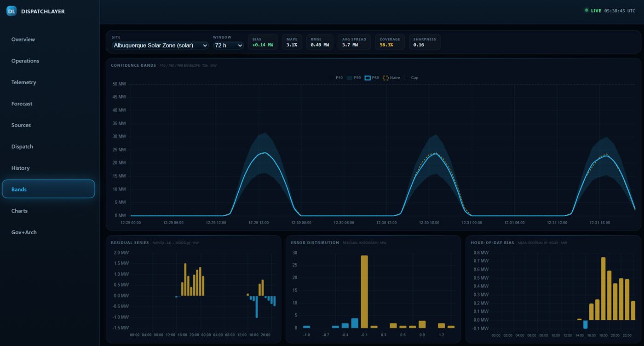Click the 12-31 18:00 axis label

[599, 223]
